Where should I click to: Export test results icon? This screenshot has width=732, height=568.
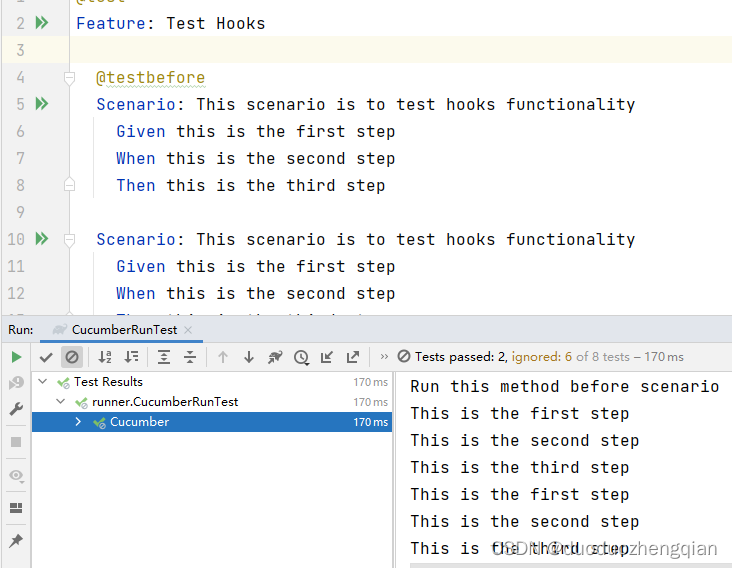tap(353, 358)
